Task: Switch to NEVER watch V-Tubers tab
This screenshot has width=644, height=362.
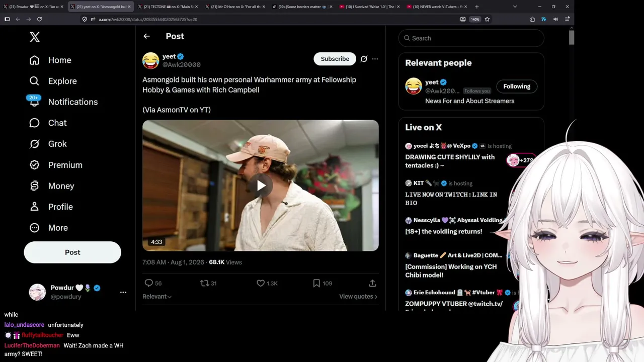Action: pyautogui.click(x=437, y=7)
